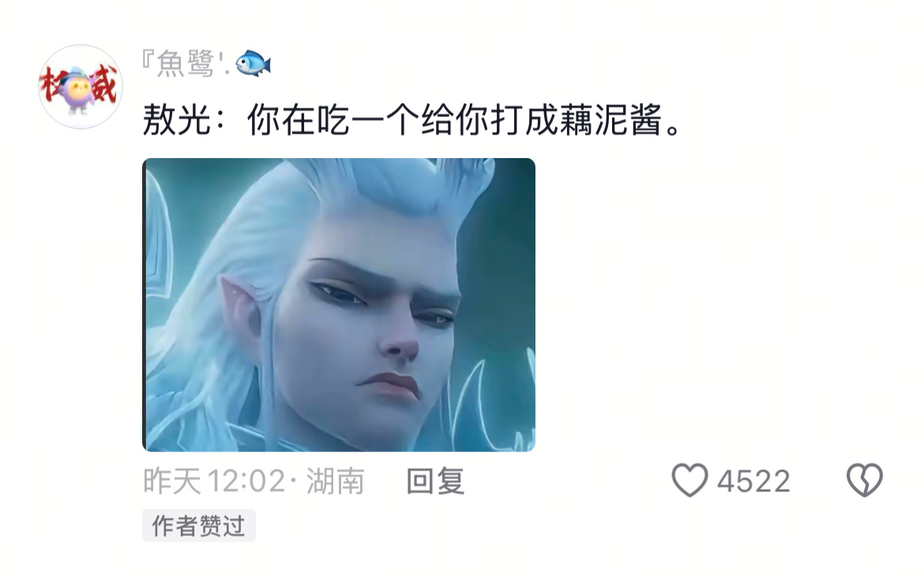
Task: Open the attached character image thumbnail
Action: [339, 304]
